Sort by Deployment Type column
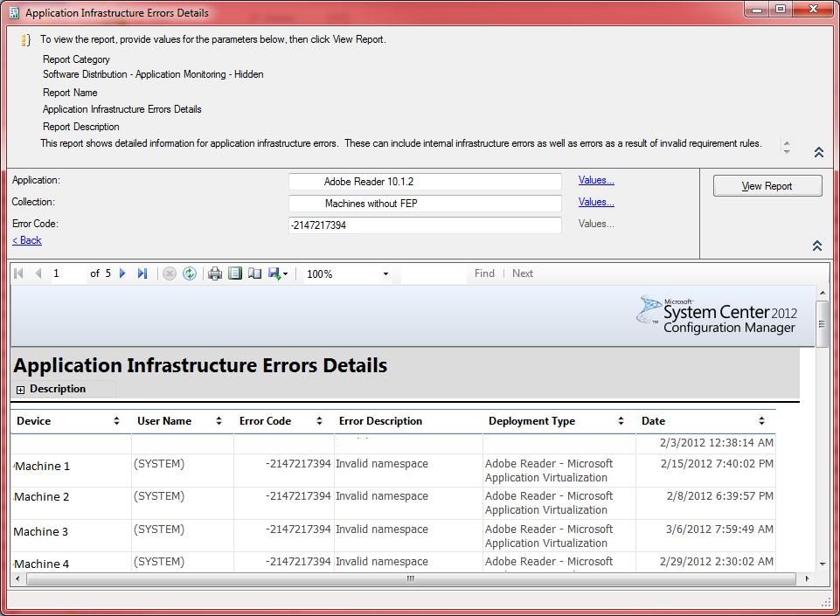This screenshot has height=616, width=840. [621, 421]
